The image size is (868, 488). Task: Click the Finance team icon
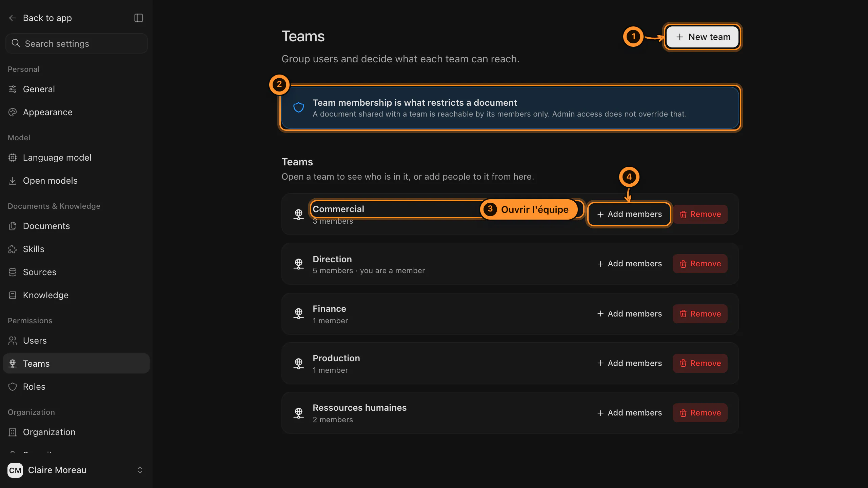[x=298, y=313]
